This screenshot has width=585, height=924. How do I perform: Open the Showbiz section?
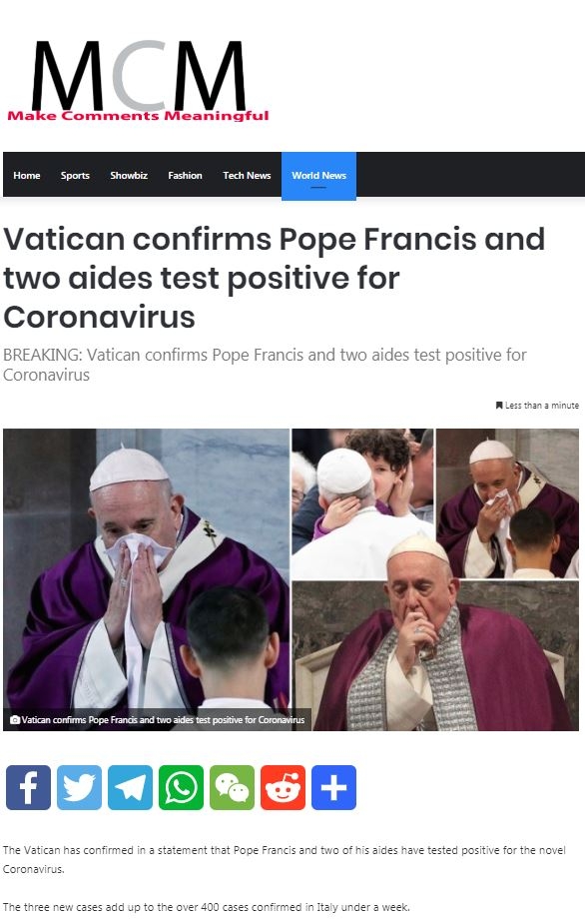coord(129,175)
